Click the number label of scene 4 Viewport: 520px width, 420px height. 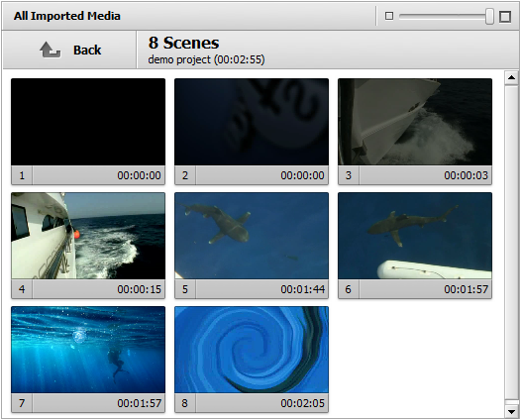tap(22, 289)
